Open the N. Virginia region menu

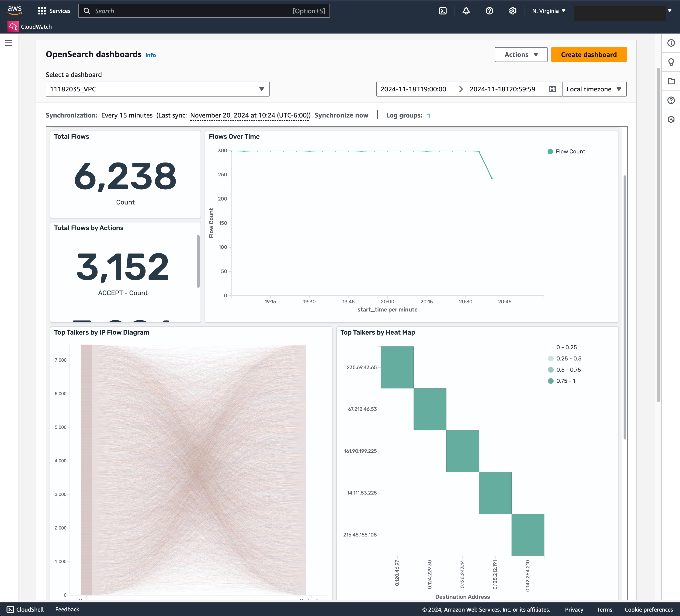coord(548,11)
